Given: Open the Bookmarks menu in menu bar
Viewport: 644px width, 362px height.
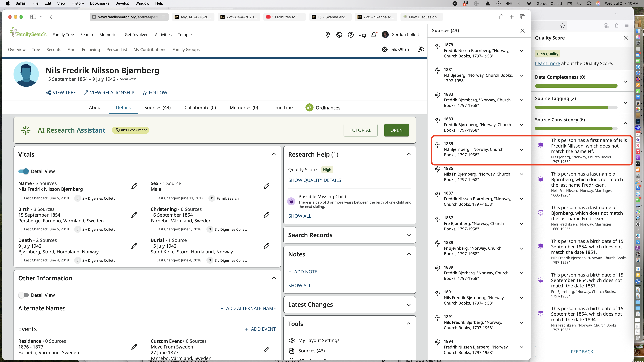Looking at the screenshot, I should click(x=99, y=3).
